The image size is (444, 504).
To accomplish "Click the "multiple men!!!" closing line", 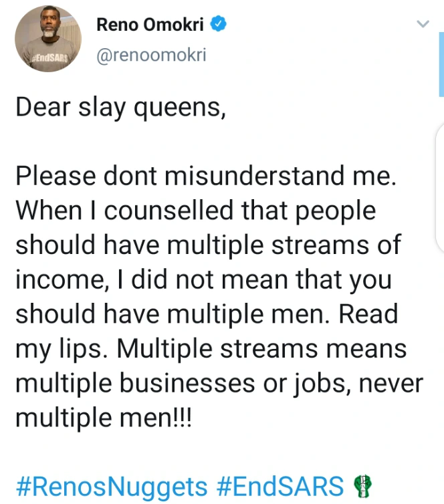I will (104, 418).
